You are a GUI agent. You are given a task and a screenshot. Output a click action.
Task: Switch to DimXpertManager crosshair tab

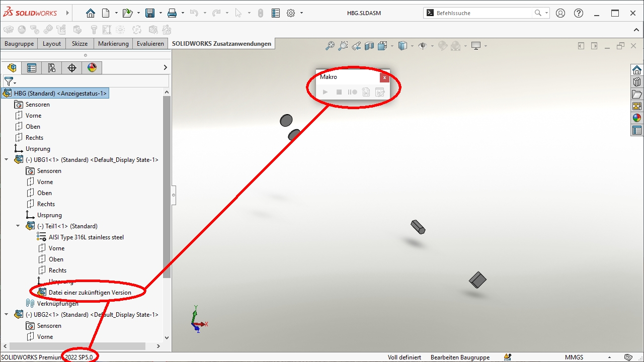click(72, 68)
